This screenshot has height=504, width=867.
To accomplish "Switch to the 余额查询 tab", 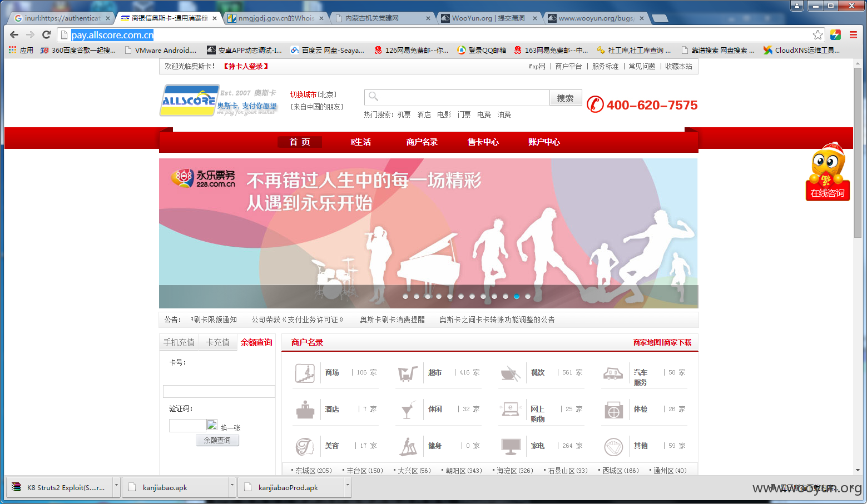I will point(256,342).
